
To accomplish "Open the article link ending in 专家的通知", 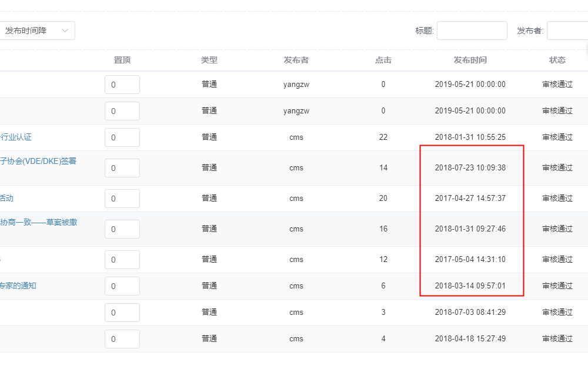I will [x=18, y=286].
